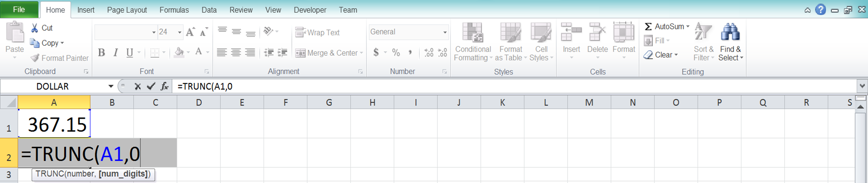
Task: Launch the Format Cells Font dialog
Action: pyautogui.click(x=207, y=72)
